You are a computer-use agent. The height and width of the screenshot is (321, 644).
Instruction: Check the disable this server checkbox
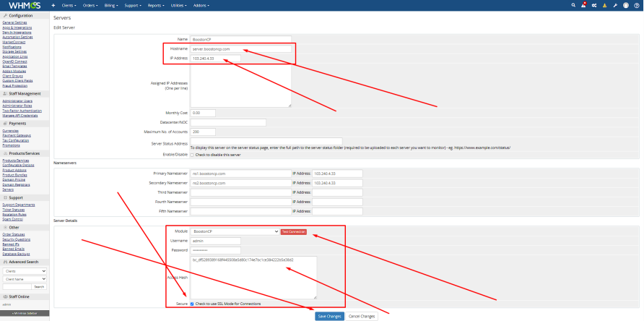coord(192,155)
